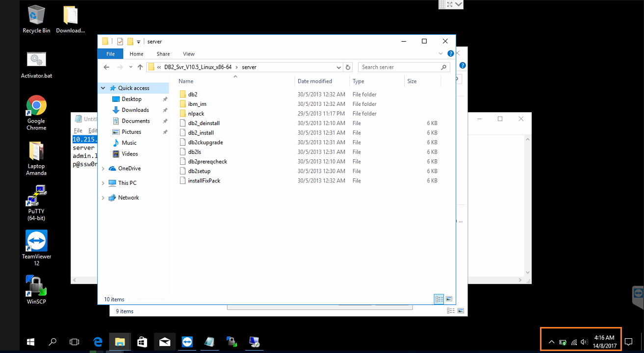Expand the This PC tree node
This screenshot has width=644, height=353.
click(103, 183)
